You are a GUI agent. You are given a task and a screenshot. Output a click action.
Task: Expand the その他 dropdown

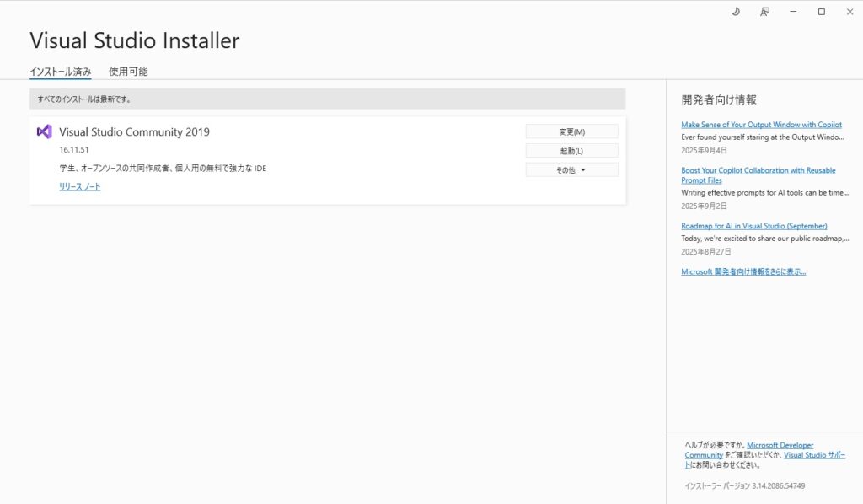coord(572,170)
